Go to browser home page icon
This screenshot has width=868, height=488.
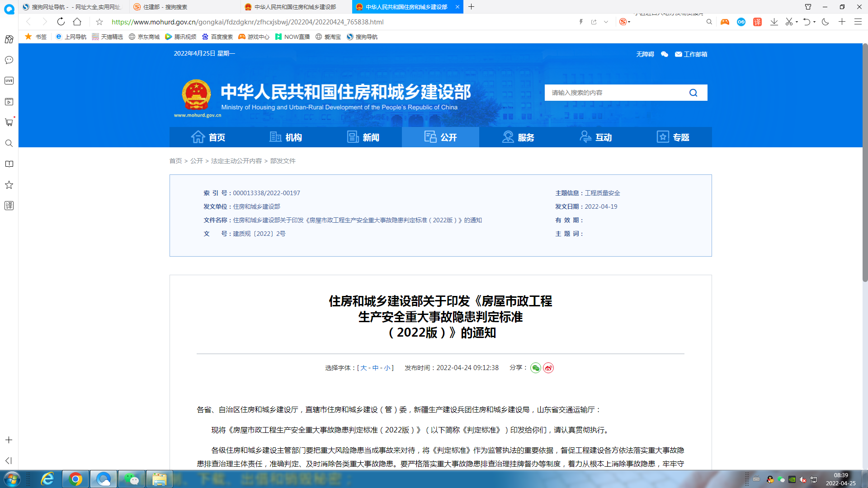point(77,22)
